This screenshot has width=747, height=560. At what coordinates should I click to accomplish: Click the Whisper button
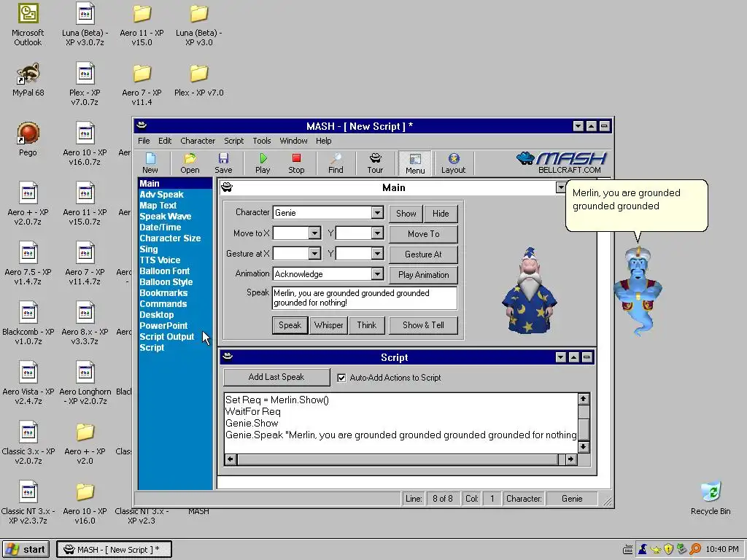(329, 325)
